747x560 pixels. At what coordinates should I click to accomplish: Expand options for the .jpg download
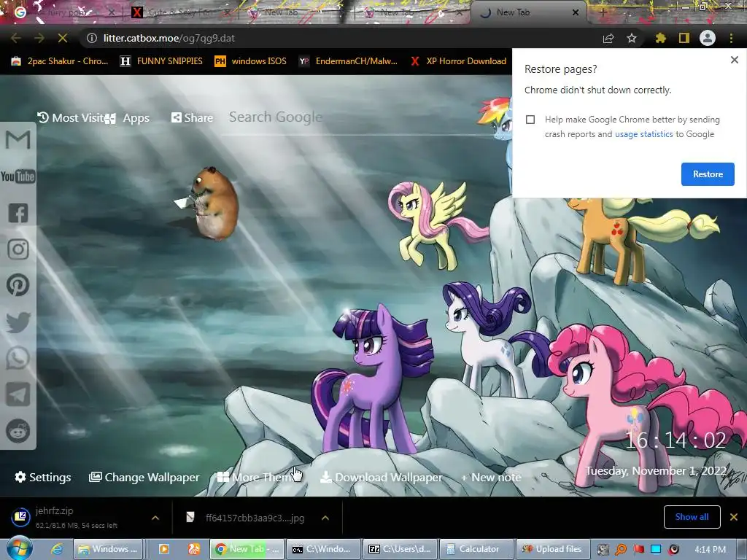tap(325, 518)
